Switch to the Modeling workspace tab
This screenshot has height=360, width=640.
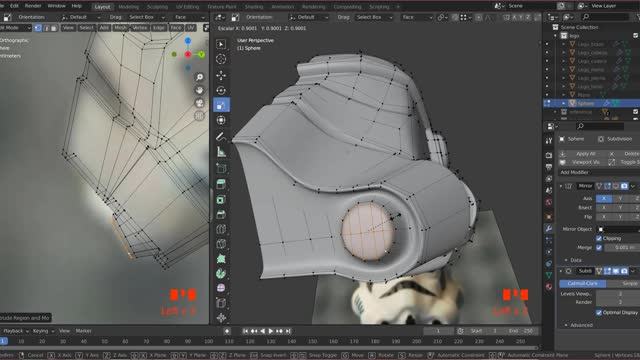[128, 7]
